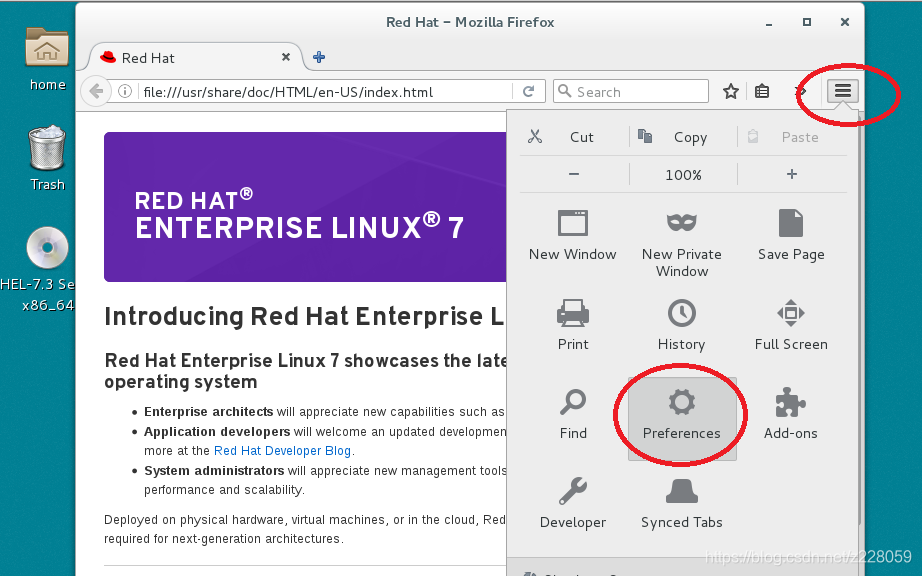
Task: Click the 'Application developers' bullet text
Action: tap(217, 431)
